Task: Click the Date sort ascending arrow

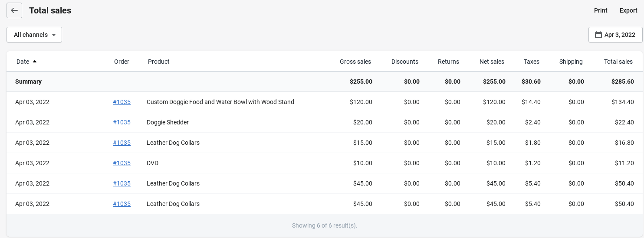Action: pyautogui.click(x=35, y=62)
